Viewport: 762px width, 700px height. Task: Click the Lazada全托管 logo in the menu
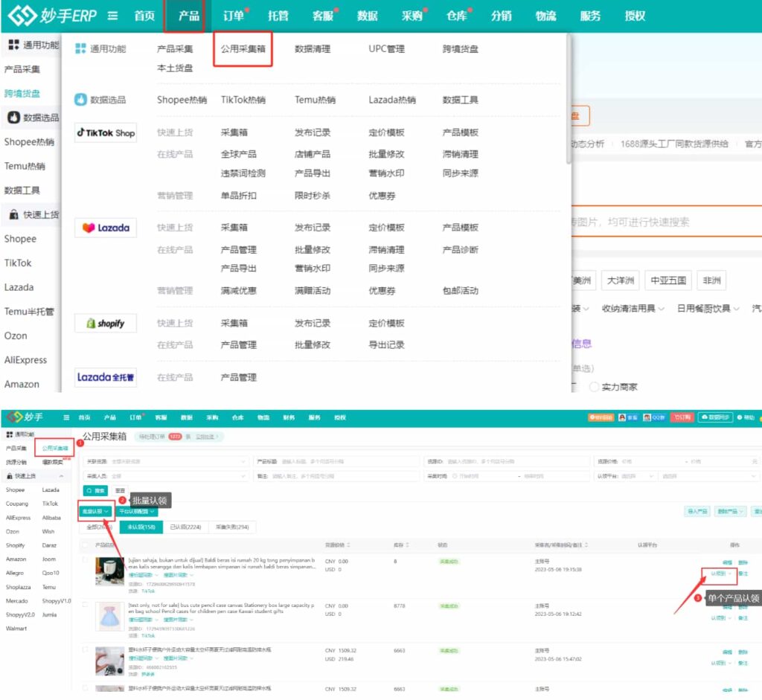105,378
